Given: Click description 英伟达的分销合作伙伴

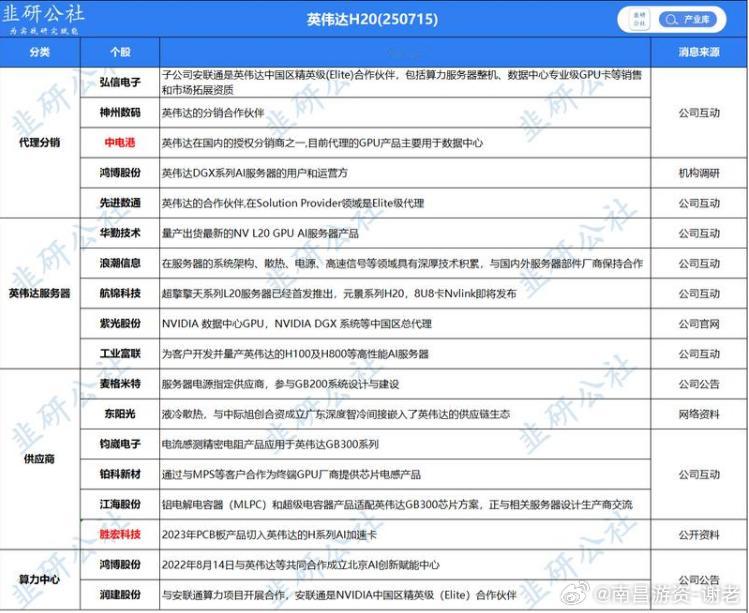Looking at the screenshot, I should pos(213,113).
